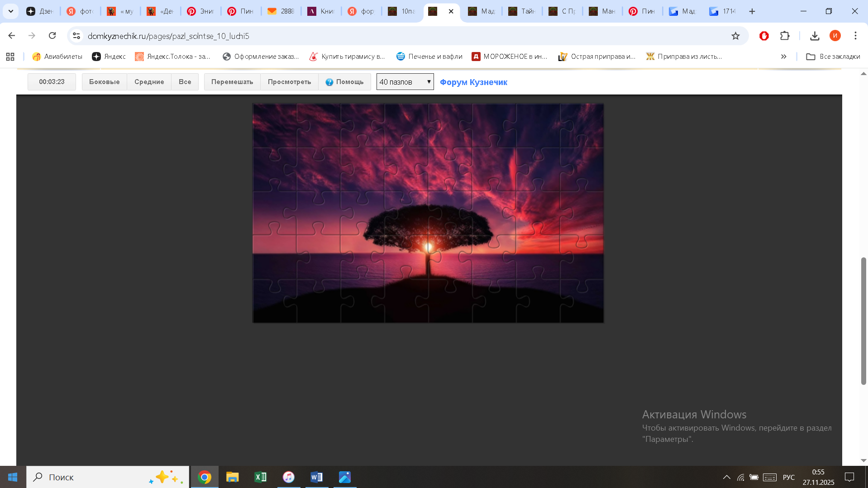View site information icon in address bar

tap(76, 36)
